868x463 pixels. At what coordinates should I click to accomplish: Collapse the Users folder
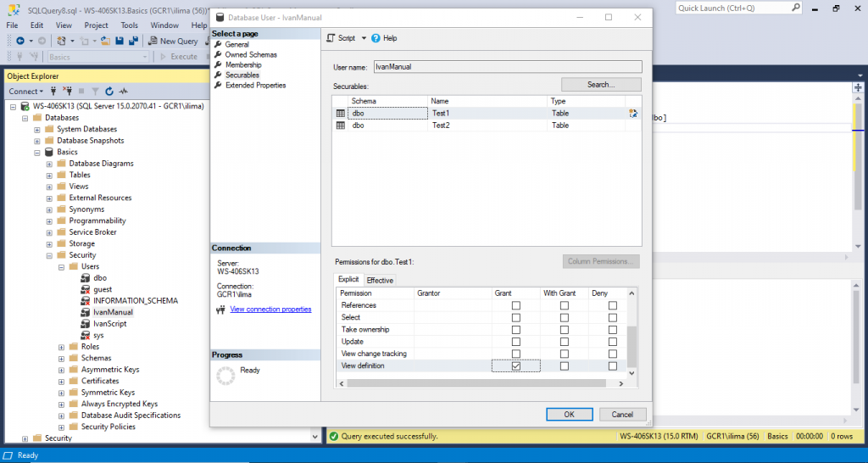[61, 266]
